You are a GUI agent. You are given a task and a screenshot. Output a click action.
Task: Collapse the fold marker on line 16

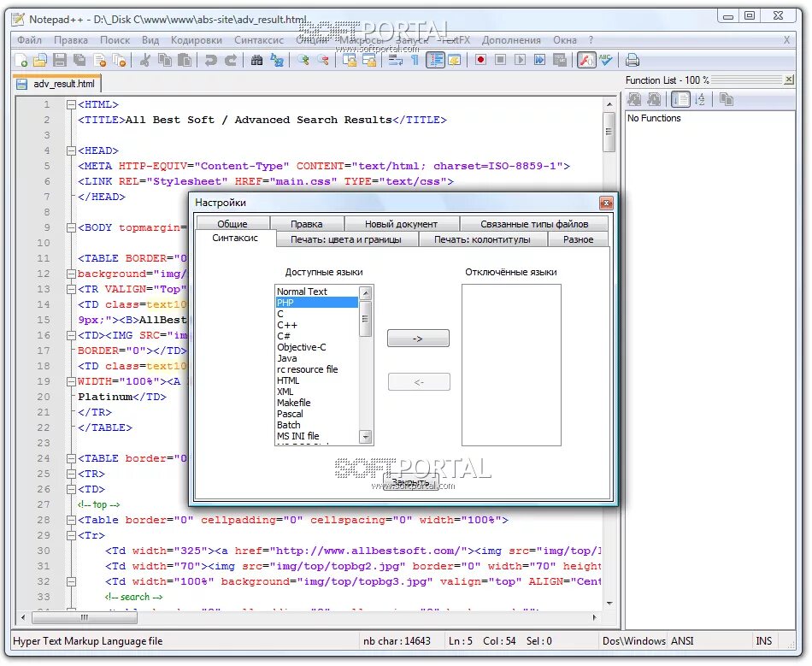click(x=71, y=336)
